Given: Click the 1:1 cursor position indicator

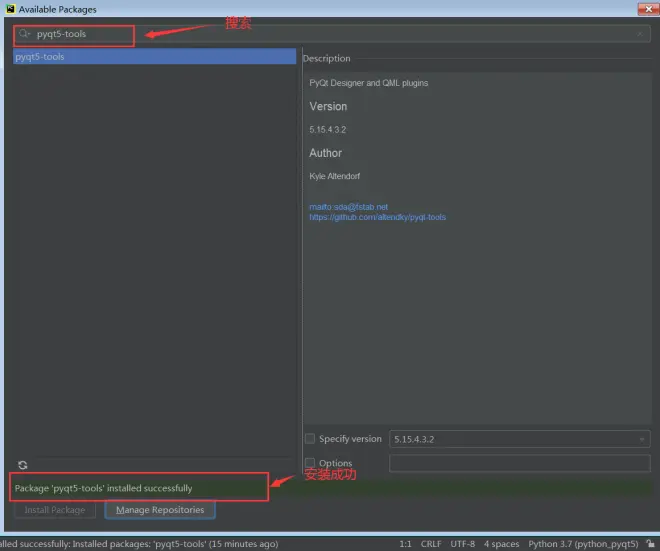Looking at the screenshot, I should (405, 544).
